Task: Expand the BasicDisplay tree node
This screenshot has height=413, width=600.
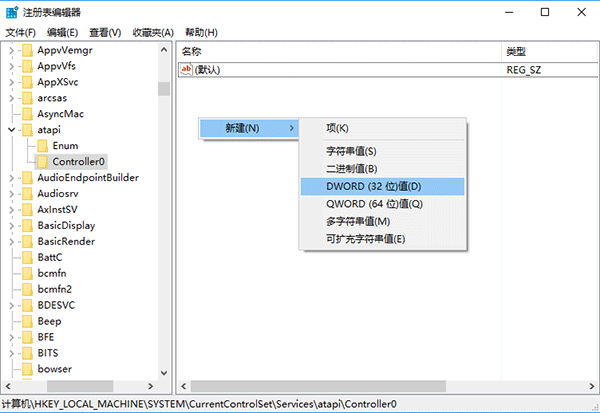Action: tap(11, 226)
